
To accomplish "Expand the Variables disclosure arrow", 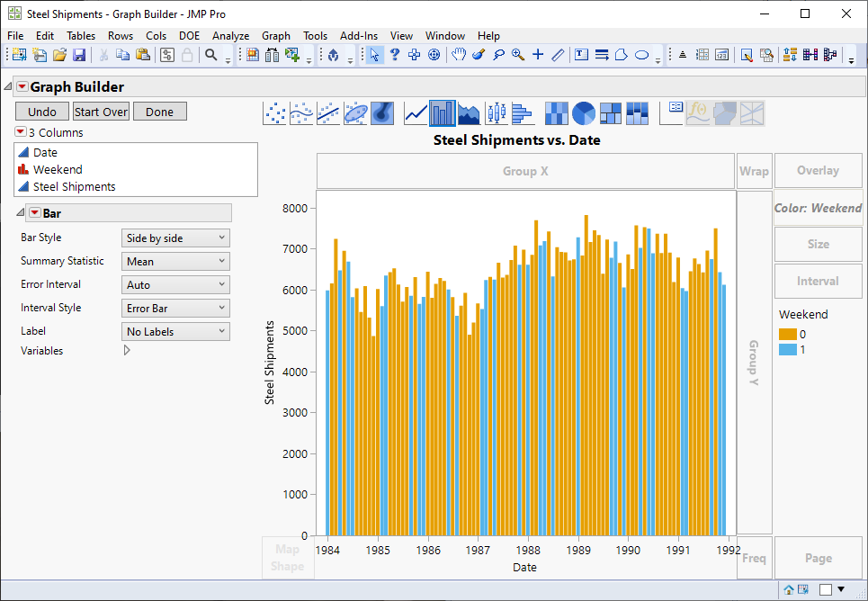I will point(126,350).
